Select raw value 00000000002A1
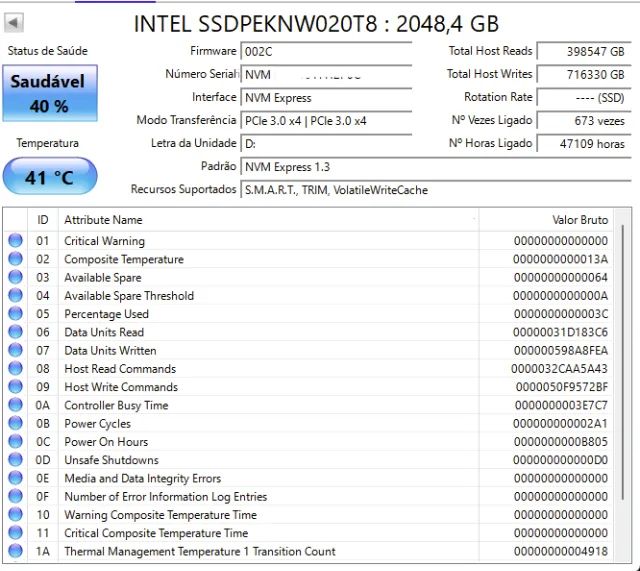This screenshot has width=640, height=571. coord(560,424)
